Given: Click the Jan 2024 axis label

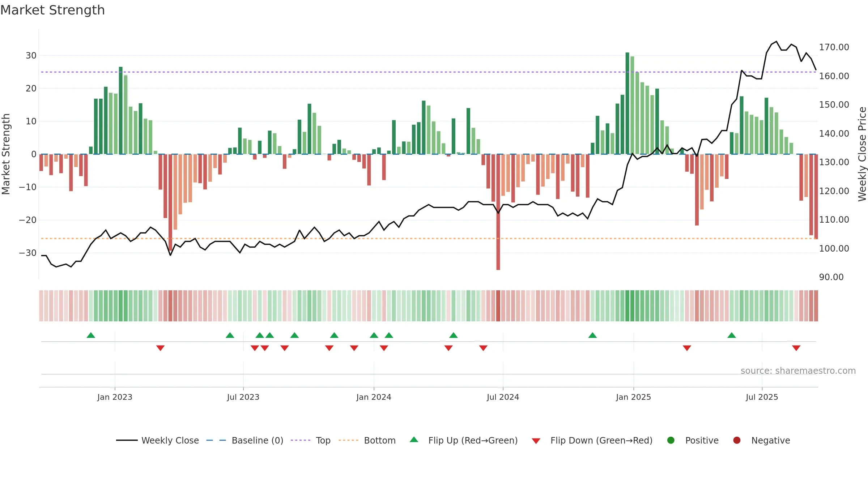Looking at the screenshot, I should (x=374, y=397).
